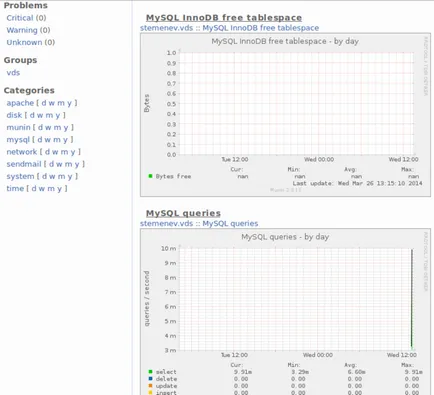
Task: Show apache graphs by week (w)
Action: click(52, 103)
